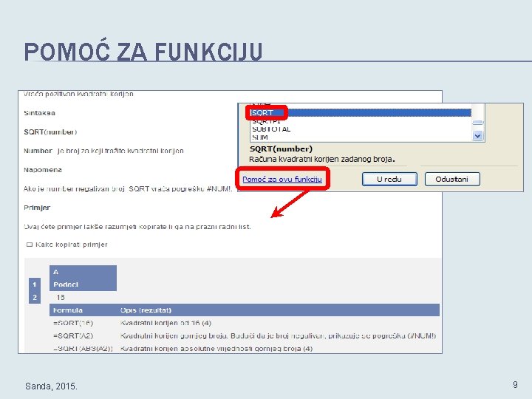Screen dimensions: 532x399
Task: Click the '=SQRT(16)' formula cell
Action: click(x=73, y=323)
